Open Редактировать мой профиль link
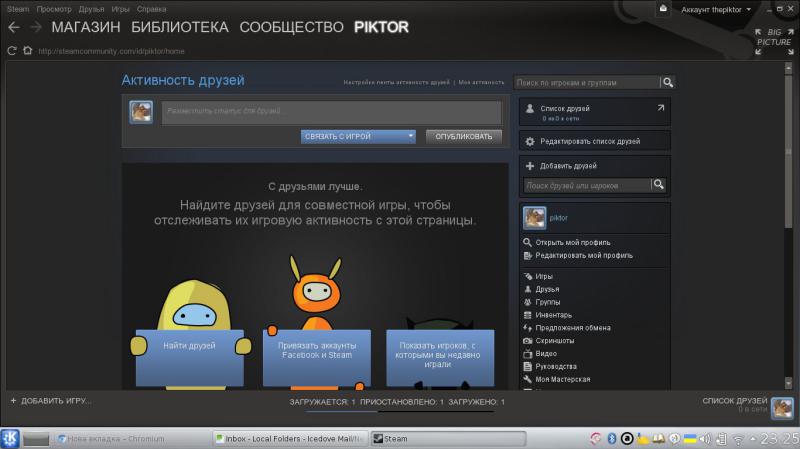Viewport: 800px width, 449px height. click(584, 255)
